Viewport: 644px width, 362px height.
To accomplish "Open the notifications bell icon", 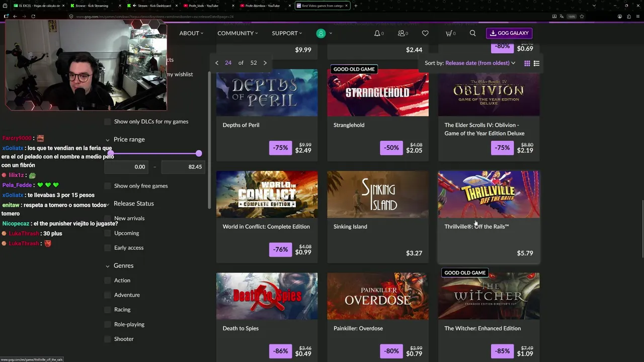I will 377,33.
